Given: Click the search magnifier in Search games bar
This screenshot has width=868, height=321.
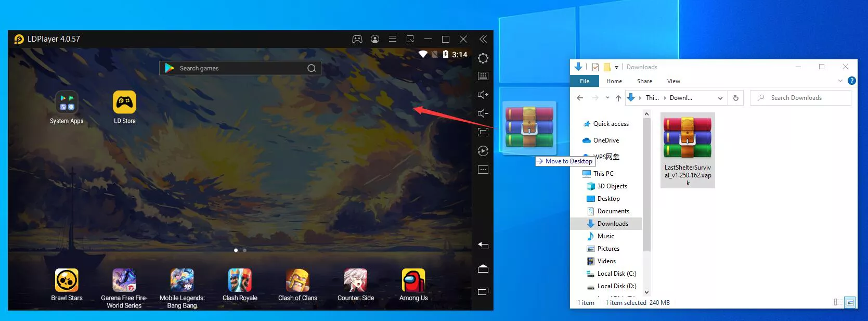Looking at the screenshot, I should click(x=312, y=68).
